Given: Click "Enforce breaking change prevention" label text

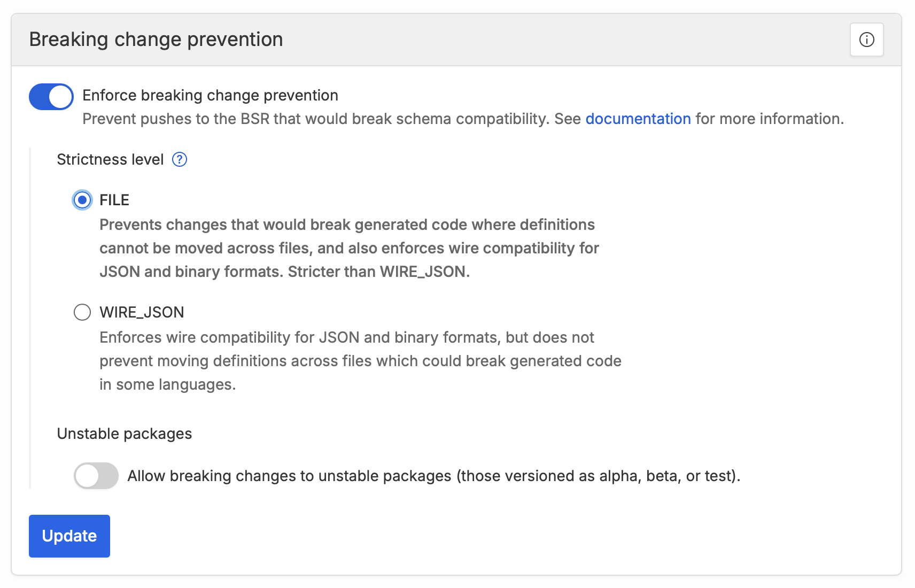Looking at the screenshot, I should [210, 95].
